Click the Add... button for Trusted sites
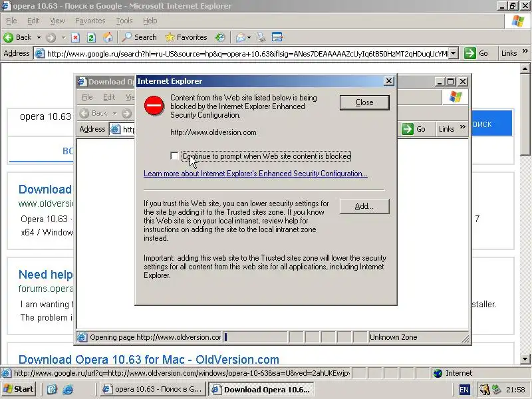The image size is (532, 399). pos(364,206)
